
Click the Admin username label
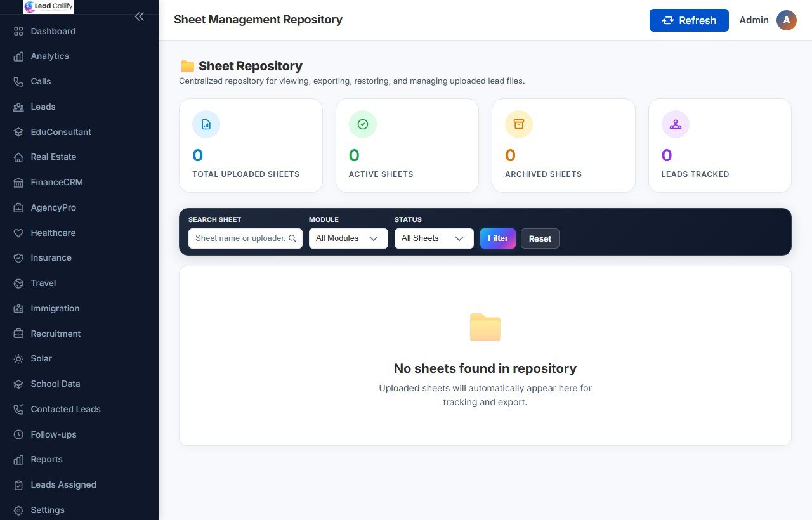[x=754, y=20]
